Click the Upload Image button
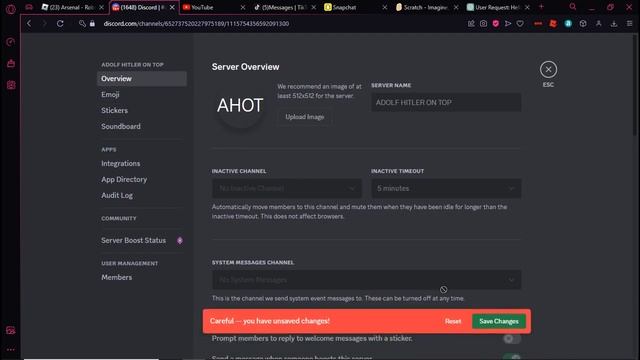The image size is (640, 360). click(304, 117)
